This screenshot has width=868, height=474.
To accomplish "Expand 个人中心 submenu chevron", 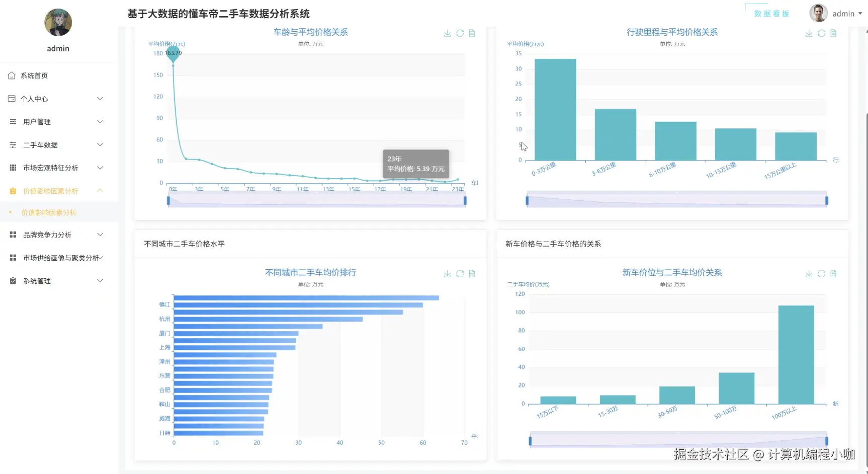I will tap(100, 99).
